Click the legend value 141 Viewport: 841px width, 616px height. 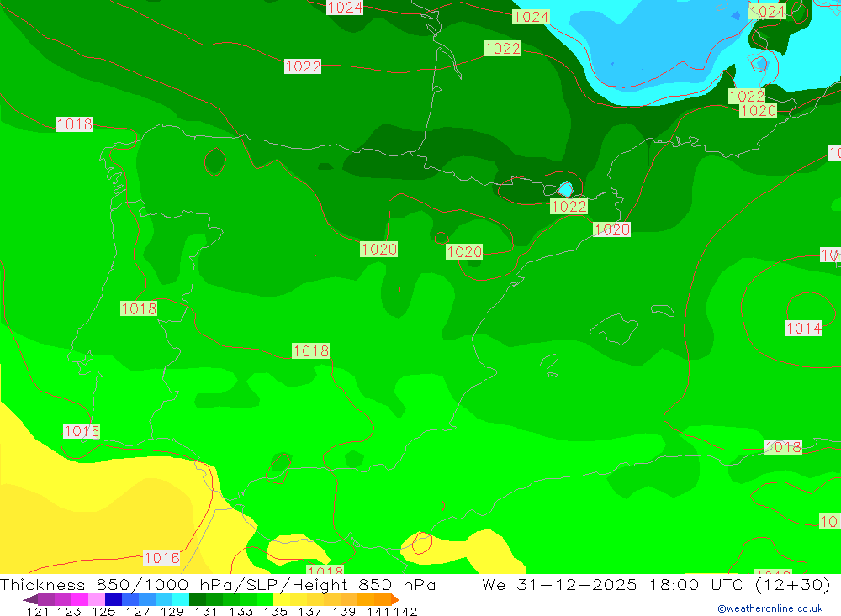click(378, 611)
